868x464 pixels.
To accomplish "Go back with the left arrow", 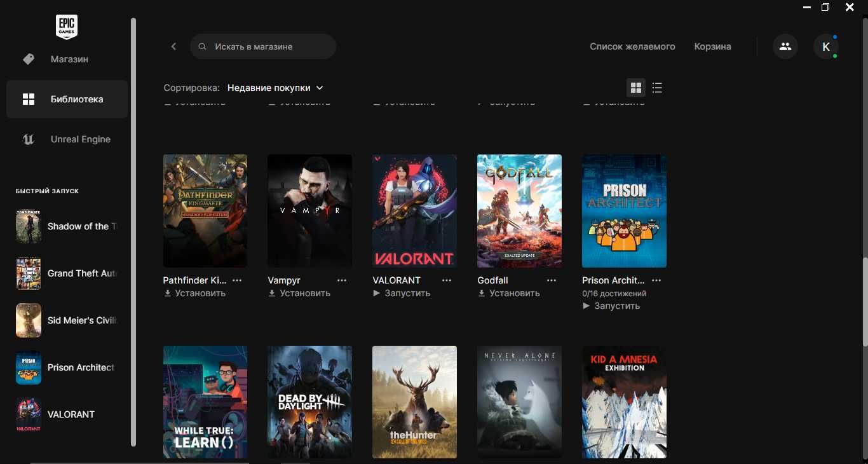I will (x=173, y=46).
